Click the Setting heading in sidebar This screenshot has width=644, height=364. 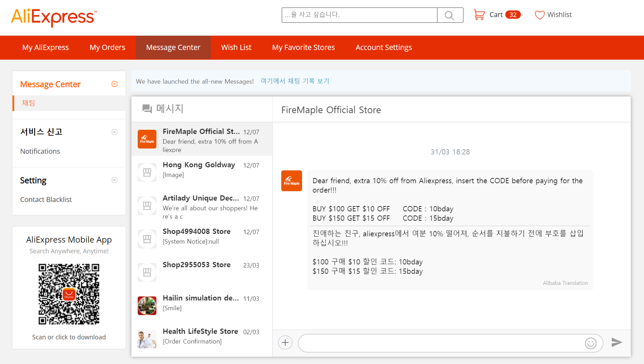click(x=33, y=180)
